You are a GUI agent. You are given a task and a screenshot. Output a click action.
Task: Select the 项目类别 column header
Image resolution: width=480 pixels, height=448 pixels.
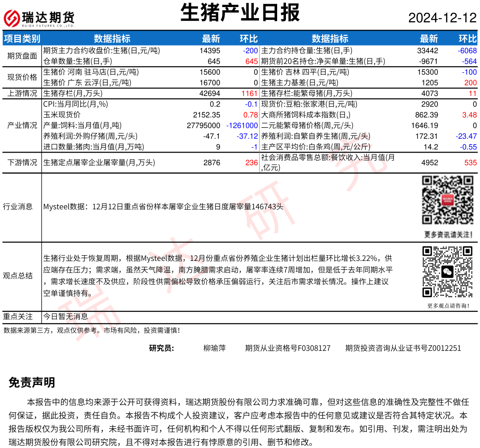coord(22,38)
